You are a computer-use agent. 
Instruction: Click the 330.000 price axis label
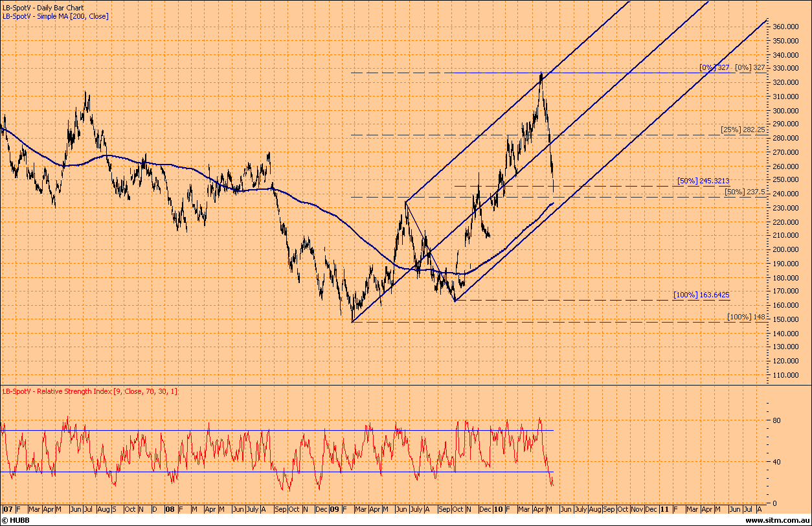tap(786, 69)
